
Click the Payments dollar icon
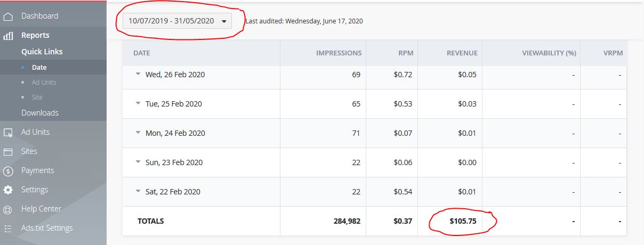click(x=8, y=171)
